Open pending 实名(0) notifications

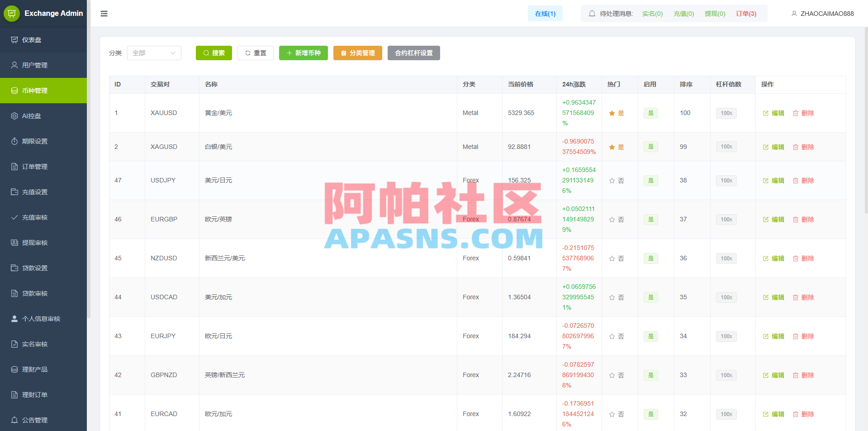click(652, 14)
